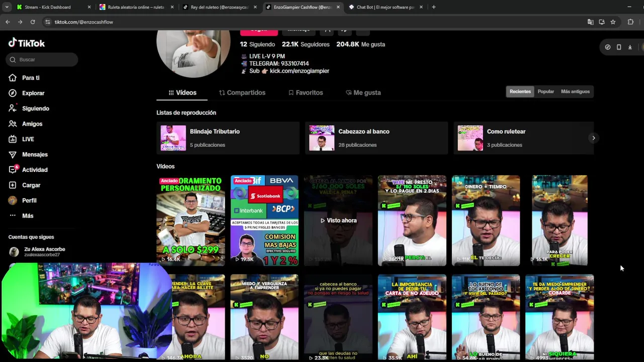Image resolution: width=644 pixels, height=362 pixels.
Task: Open Miedo y vergüenza a emprender video
Action: (x=264, y=317)
